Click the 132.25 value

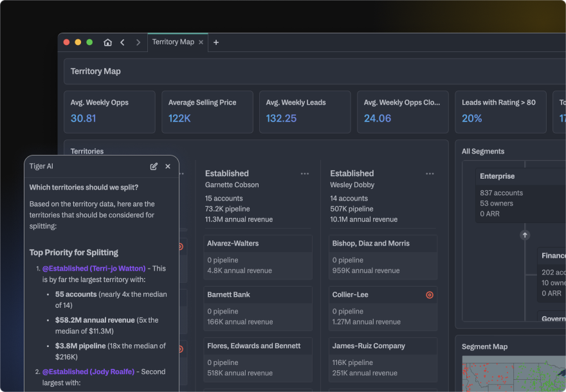pyautogui.click(x=281, y=118)
